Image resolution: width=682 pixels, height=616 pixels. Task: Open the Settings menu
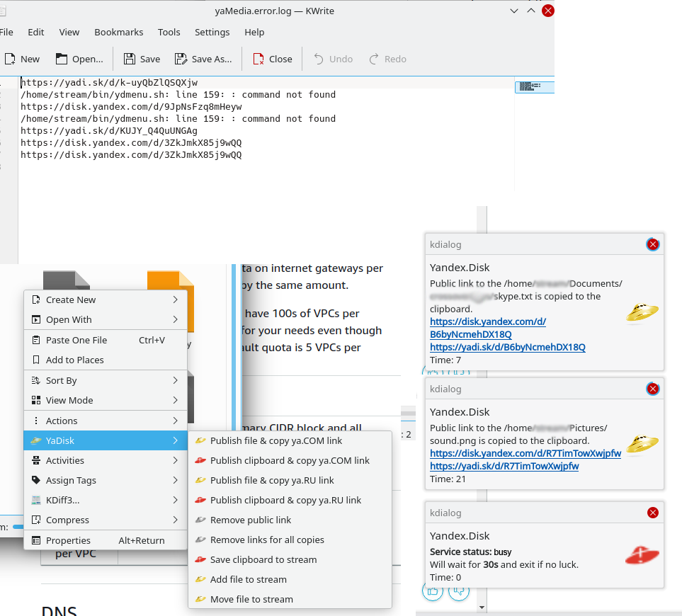coord(212,32)
